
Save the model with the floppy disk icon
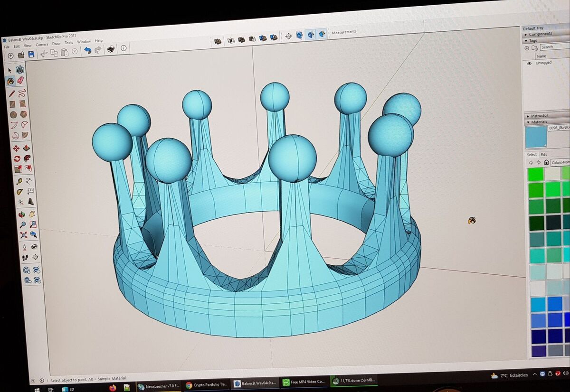coord(31,55)
